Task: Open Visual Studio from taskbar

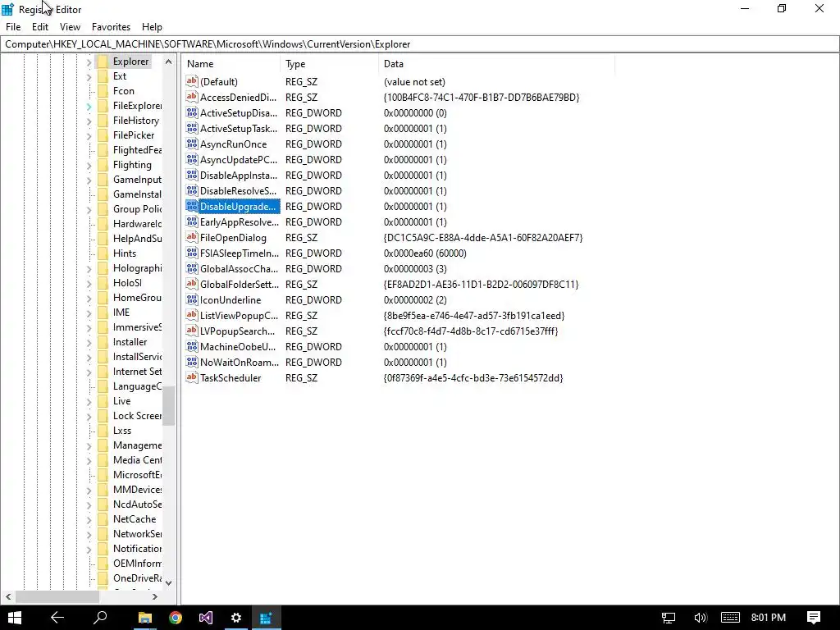Action: coord(206,618)
